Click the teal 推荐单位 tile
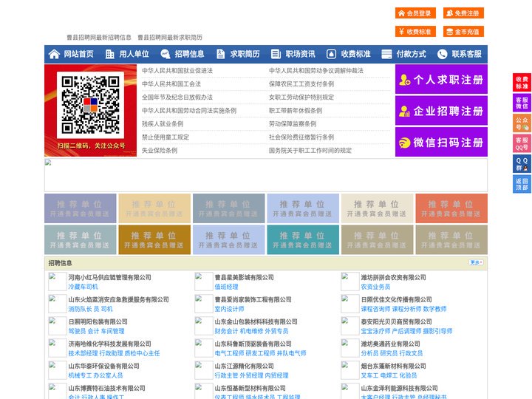This screenshot has width=532, height=399. click(303, 239)
